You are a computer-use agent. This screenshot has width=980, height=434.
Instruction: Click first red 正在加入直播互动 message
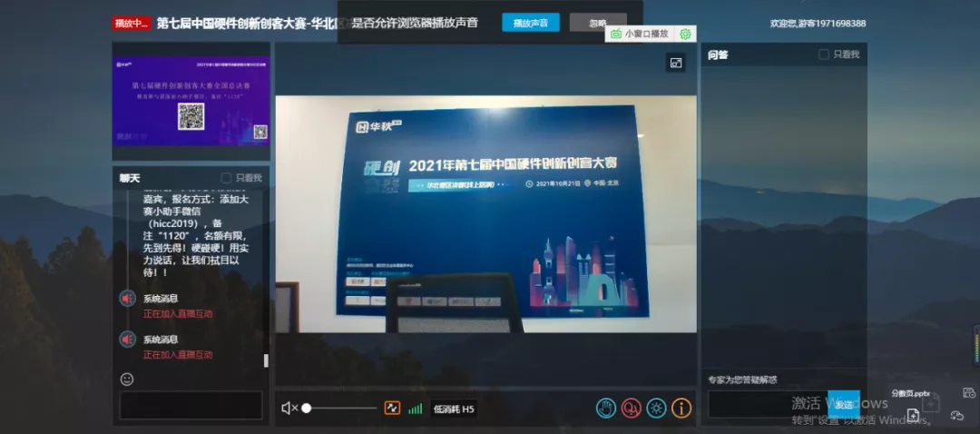178,313
